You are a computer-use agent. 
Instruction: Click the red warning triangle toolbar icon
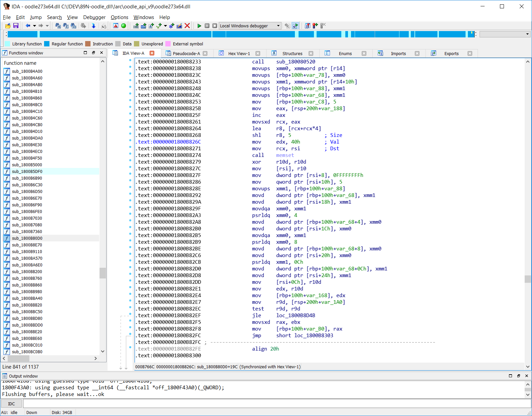pos(116,26)
